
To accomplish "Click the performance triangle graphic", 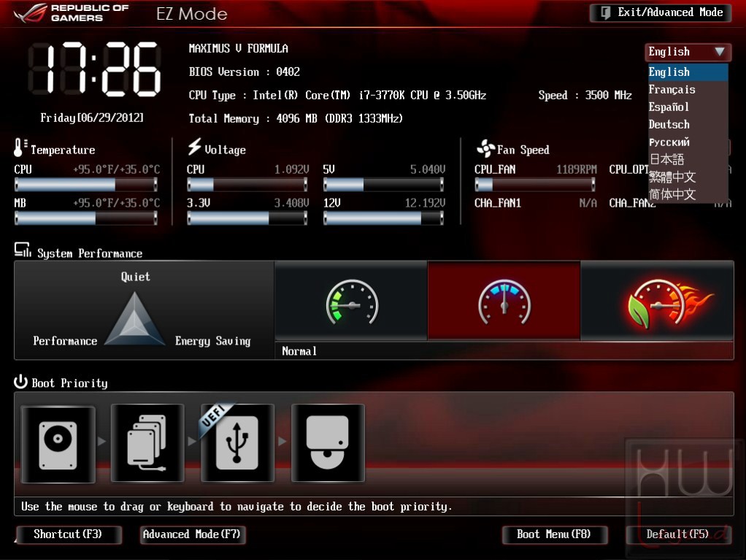I will coord(134,319).
